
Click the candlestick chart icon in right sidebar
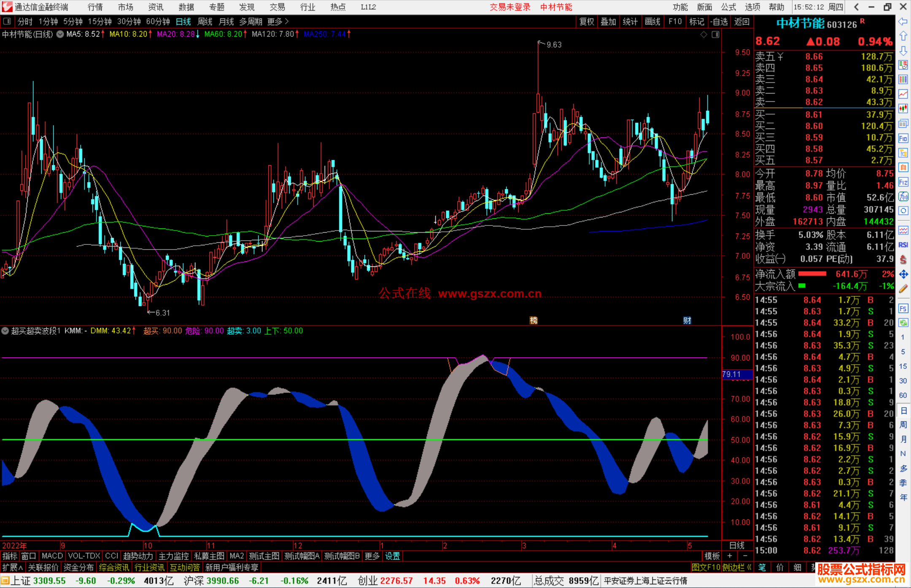tap(903, 109)
